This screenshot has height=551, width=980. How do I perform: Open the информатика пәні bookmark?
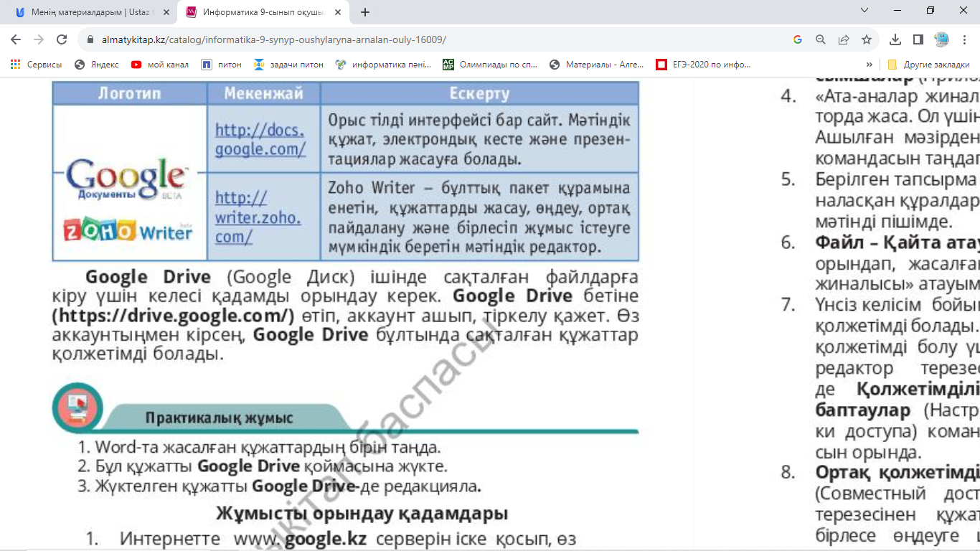(384, 65)
